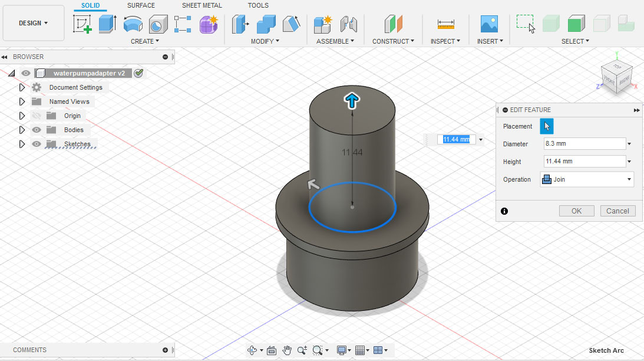Open the Diameter value dropdown arrow

click(628, 143)
